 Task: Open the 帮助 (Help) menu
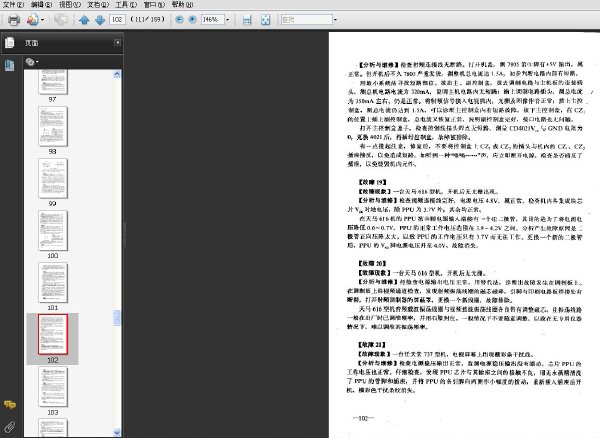pyautogui.click(x=183, y=5)
